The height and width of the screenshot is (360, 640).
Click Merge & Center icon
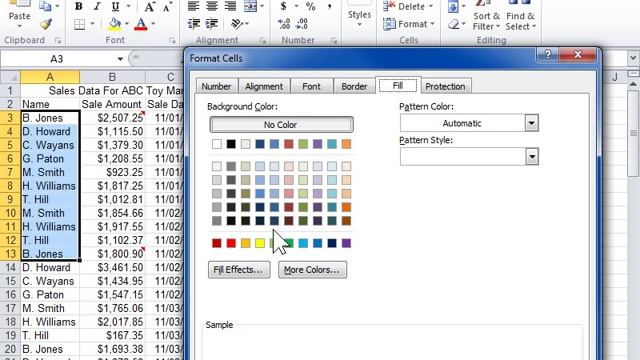250,6
